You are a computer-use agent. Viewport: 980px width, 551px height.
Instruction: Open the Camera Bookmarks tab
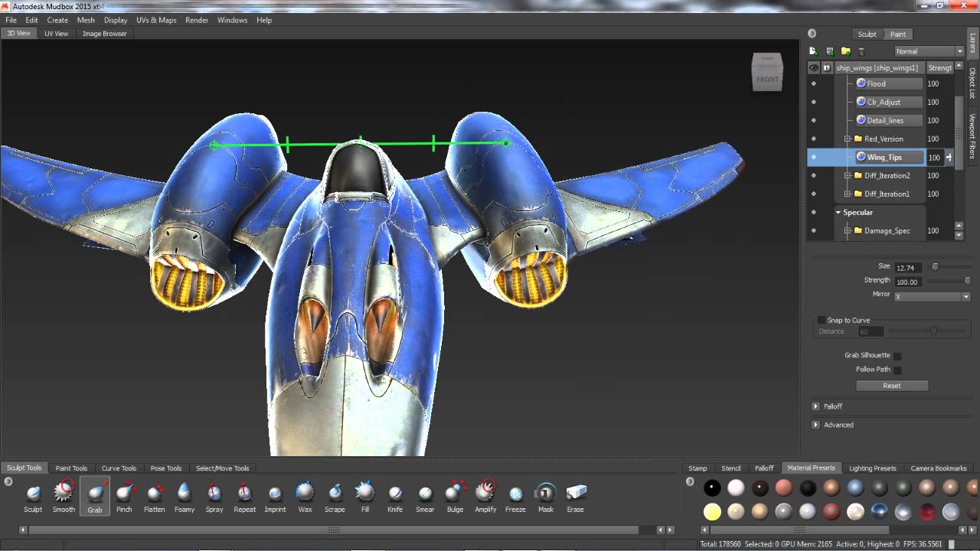pyautogui.click(x=939, y=468)
